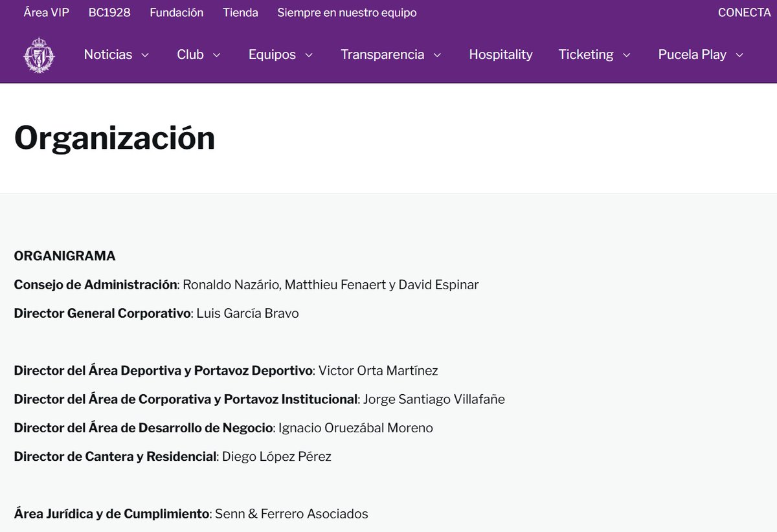Click the name Jorge Santiago Villafañe
The width and height of the screenshot is (777, 532).
pos(434,399)
